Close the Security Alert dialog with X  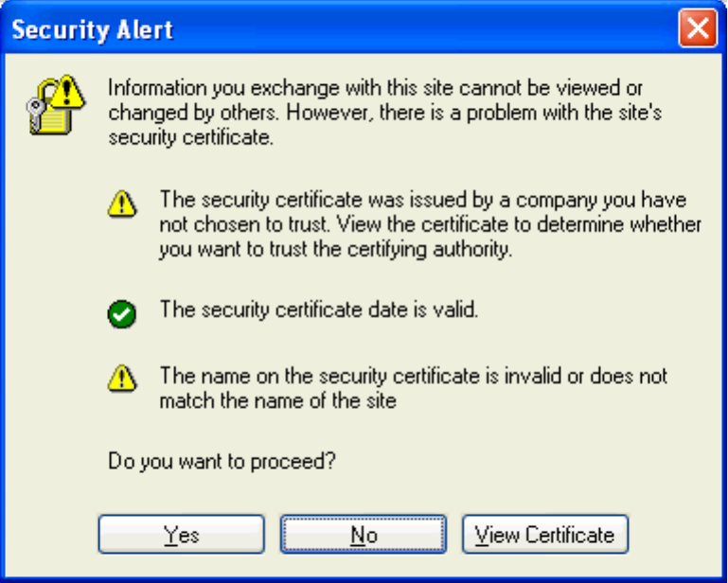(x=697, y=28)
